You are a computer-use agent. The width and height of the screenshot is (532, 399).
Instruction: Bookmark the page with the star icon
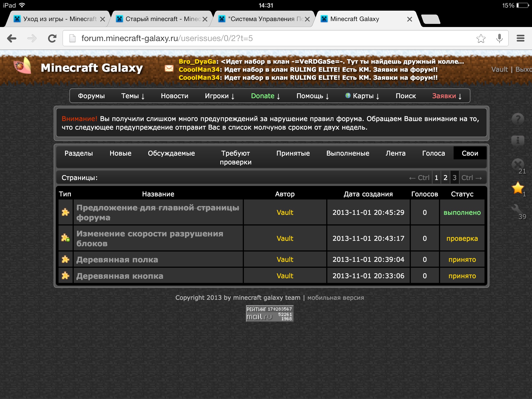481,38
